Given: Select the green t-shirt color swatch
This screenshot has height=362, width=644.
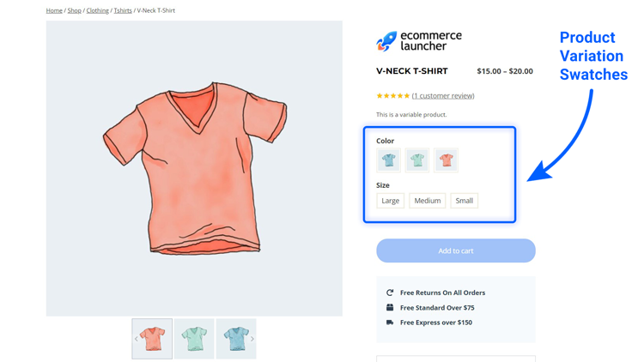Looking at the screenshot, I should coord(417,160).
